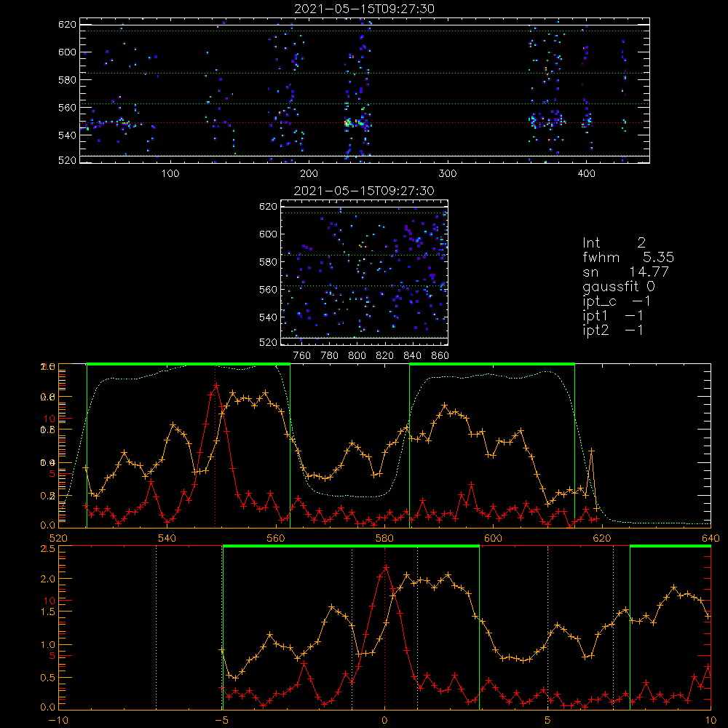This screenshot has width=728, height=728.
Task: Click y-axis label 2.5 of the bottom plot
Action: pos(48,549)
